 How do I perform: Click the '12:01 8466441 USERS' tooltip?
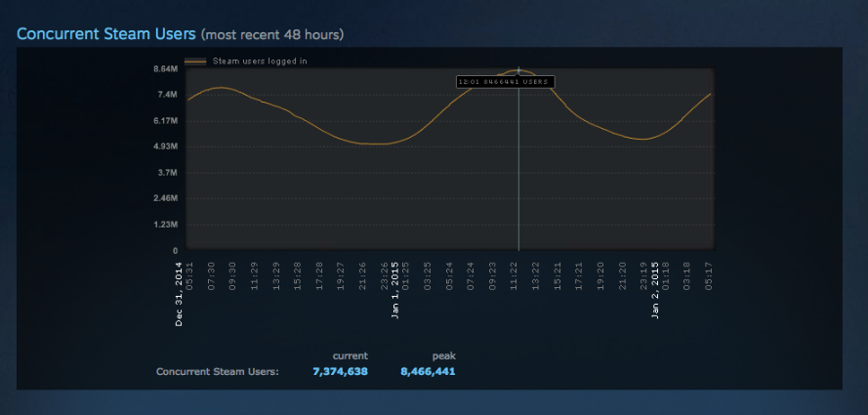point(505,82)
